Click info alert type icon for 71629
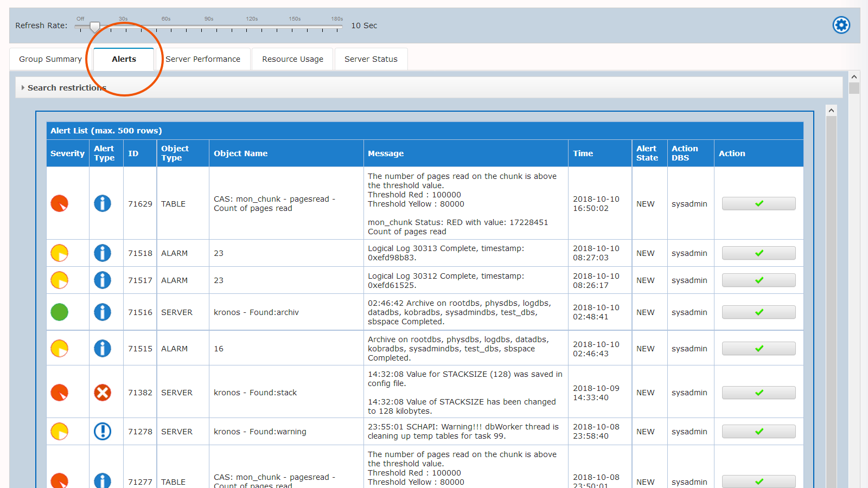The height and width of the screenshot is (488, 868). point(103,203)
